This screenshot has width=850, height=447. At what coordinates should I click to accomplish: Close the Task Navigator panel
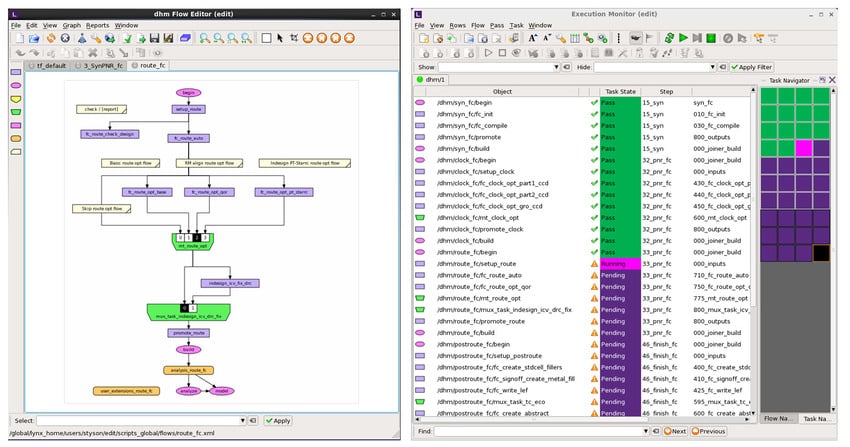coord(830,79)
